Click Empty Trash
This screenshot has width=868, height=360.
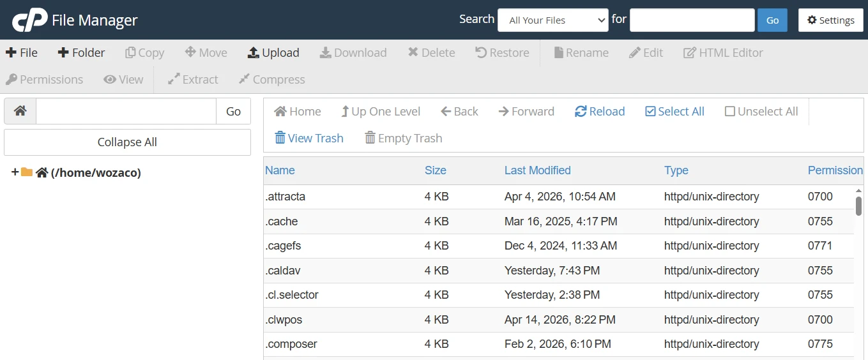[x=404, y=139]
